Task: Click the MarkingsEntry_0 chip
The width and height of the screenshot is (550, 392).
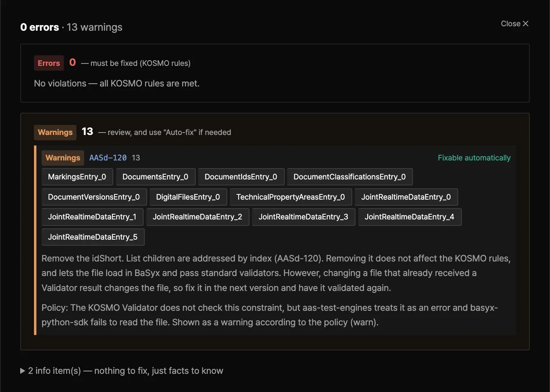Action: click(x=77, y=177)
